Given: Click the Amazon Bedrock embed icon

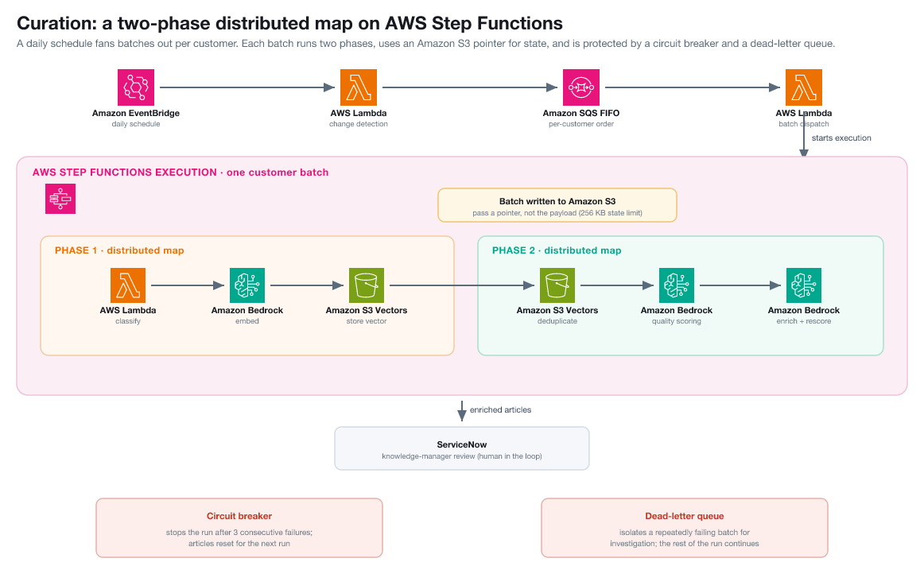Looking at the screenshot, I should [x=247, y=285].
